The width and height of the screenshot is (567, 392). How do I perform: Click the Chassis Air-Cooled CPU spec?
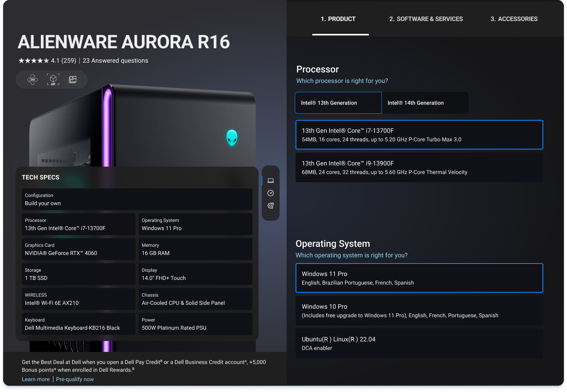tap(195, 299)
